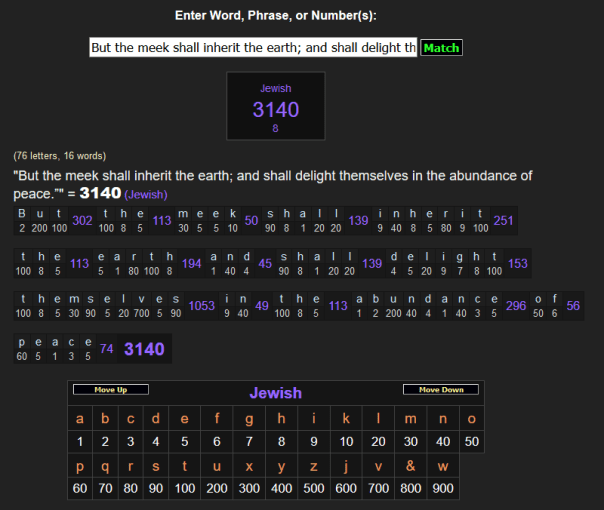Click the purple (Jewish) label after = 3140
Image resolution: width=604 pixels, height=510 pixels.
[146, 194]
